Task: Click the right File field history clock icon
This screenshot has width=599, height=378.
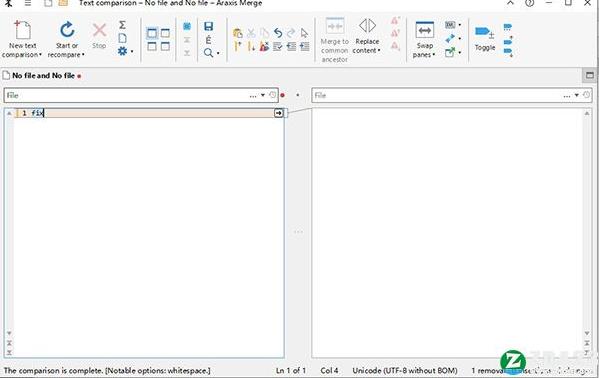Action: tap(586, 95)
